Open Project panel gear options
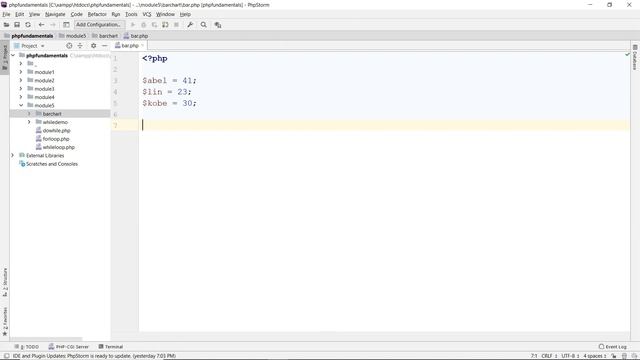 tap(93, 46)
